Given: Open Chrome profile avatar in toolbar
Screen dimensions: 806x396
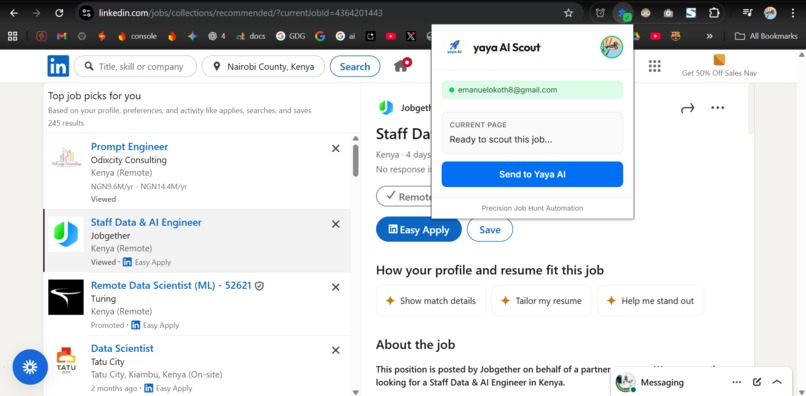Looking at the screenshot, I should pos(770,13).
